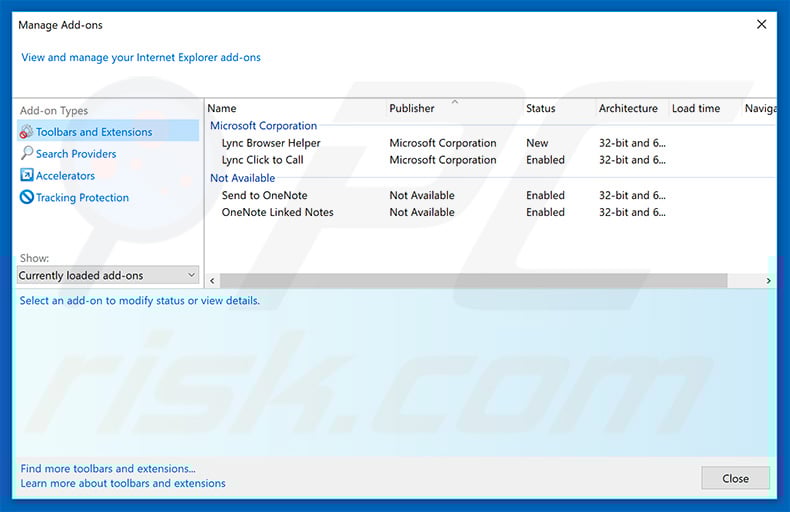
Task: Open the Show add-ons dropdown
Action: 108,275
